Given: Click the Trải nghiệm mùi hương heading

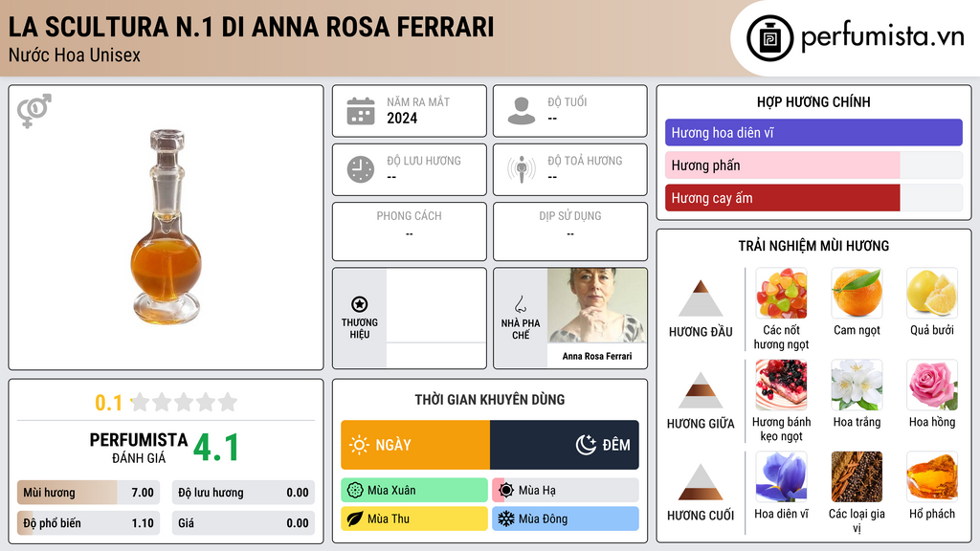Looking at the screenshot, I should click(813, 246).
